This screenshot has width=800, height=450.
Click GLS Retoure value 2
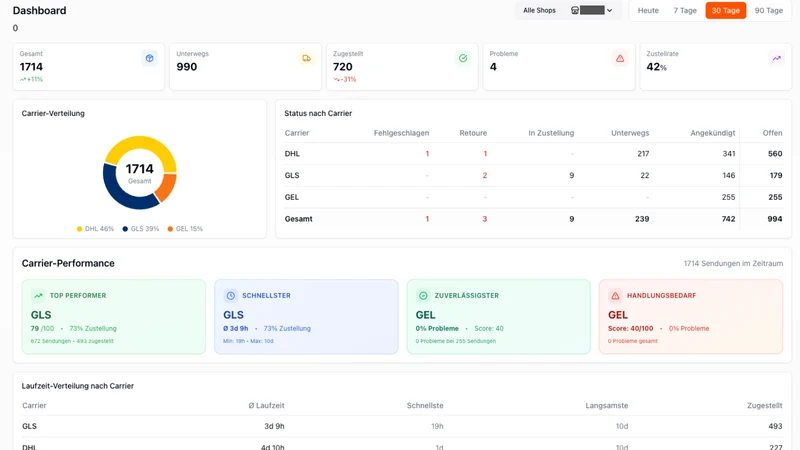coord(485,176)
